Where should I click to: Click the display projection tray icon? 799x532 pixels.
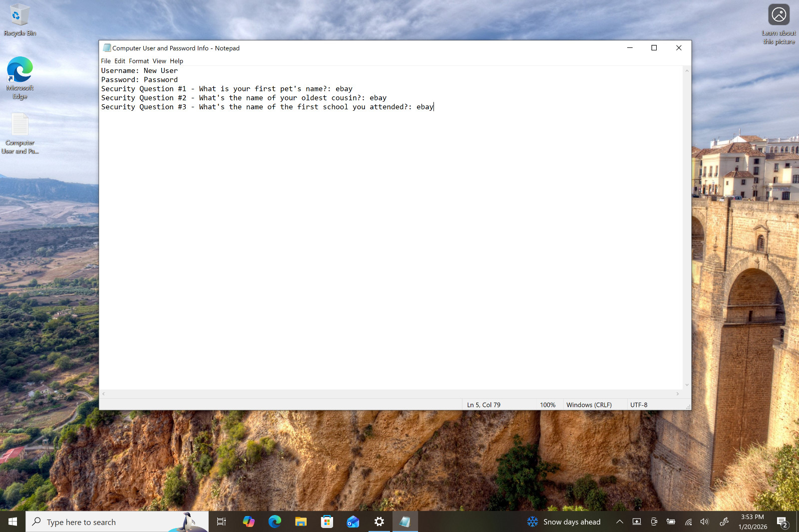point(637,522)
